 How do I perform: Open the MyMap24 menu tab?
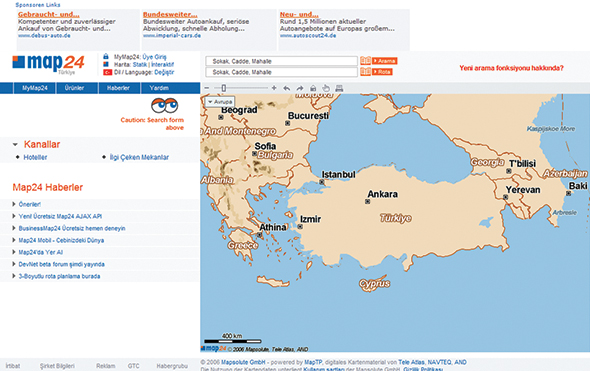[35, 88]
